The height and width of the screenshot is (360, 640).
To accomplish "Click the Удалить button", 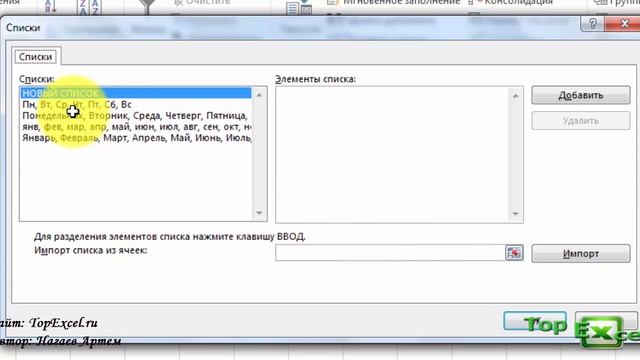I will click(x=580, y=121).
